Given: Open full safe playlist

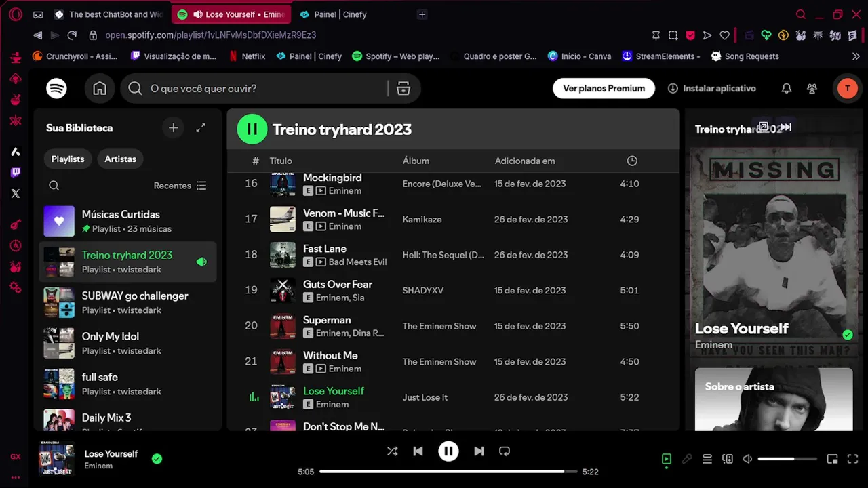Looking at the screenshot, I should [x=127, y=384].
